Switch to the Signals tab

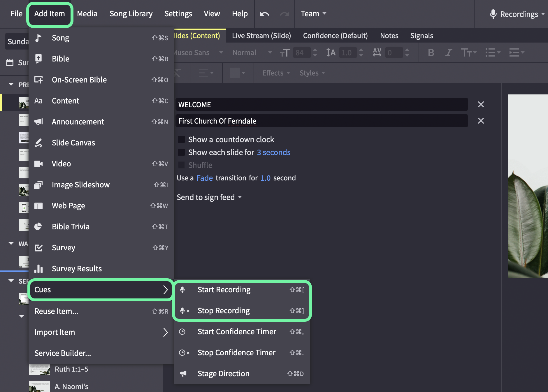pos(421,36)
